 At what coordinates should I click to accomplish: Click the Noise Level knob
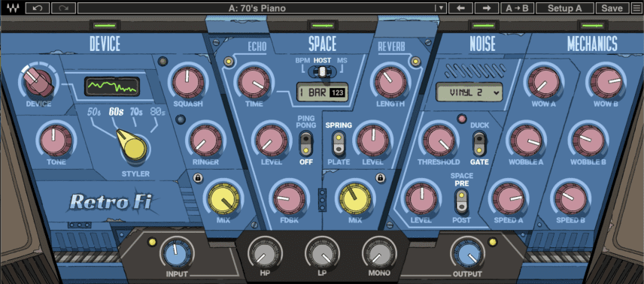421,198
